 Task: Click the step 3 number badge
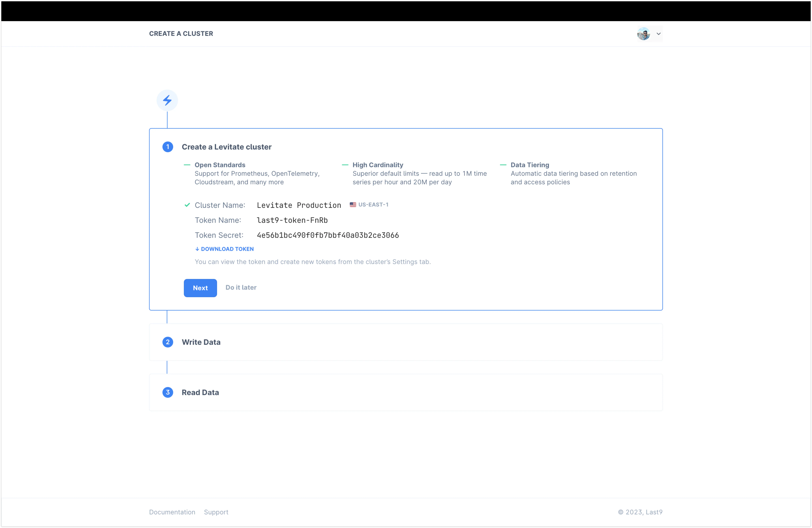pyautogui.click(x=168, y=393)
